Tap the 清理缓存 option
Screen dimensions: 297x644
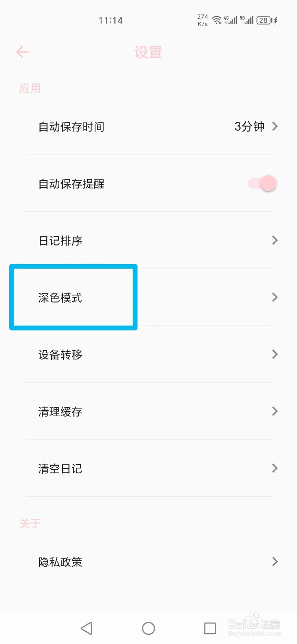148,411
